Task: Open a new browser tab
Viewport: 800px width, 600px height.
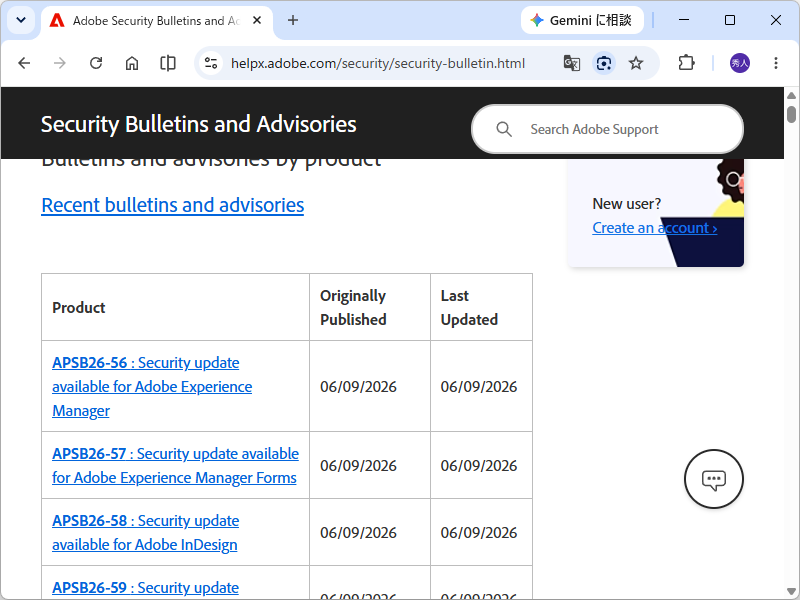Action: tap(293, 20)
